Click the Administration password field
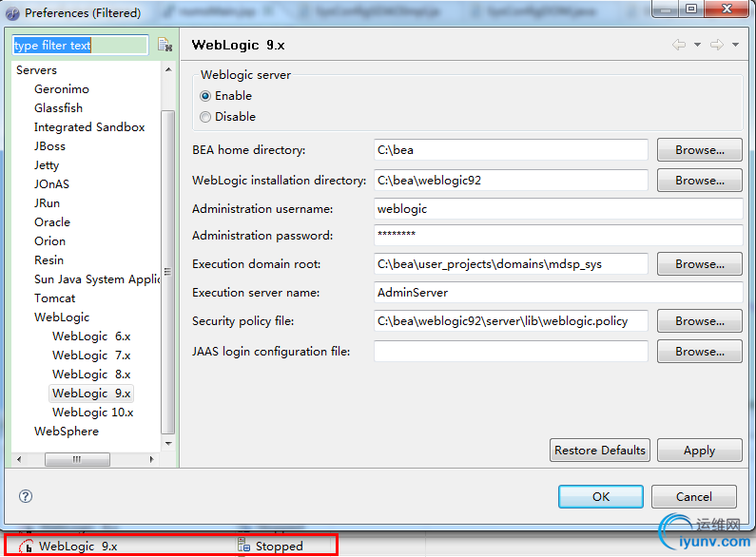The height and width of the screenshot is (557, 756). (x=558, y=235)
